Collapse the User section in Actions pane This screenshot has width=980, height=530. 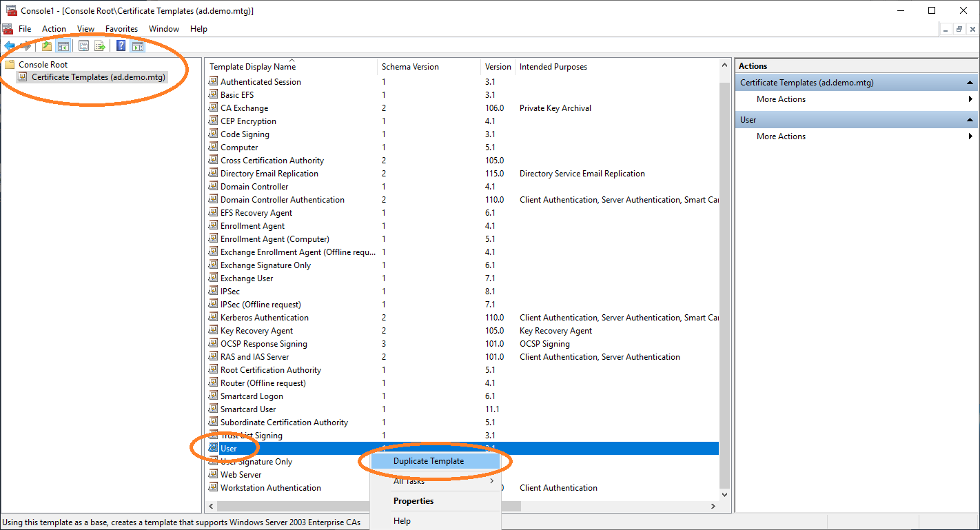pos(970,120)
